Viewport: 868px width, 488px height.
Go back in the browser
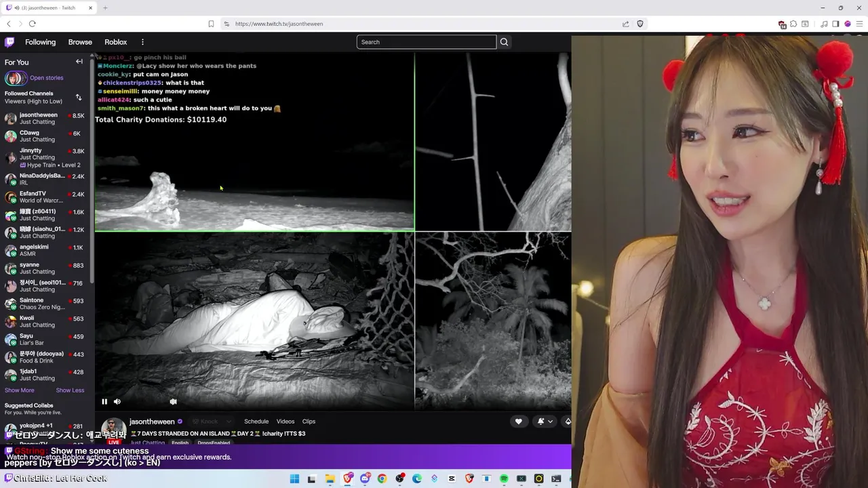pos(8,24)
